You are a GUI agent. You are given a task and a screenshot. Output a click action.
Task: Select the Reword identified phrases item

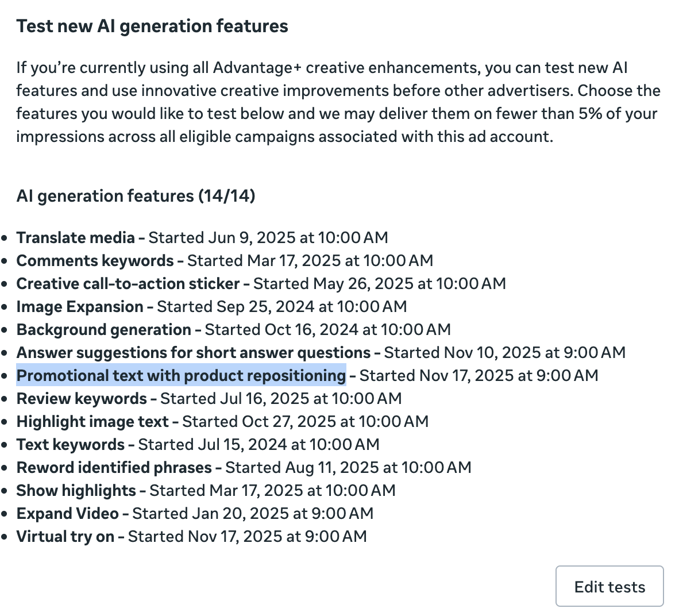(114, 468)
